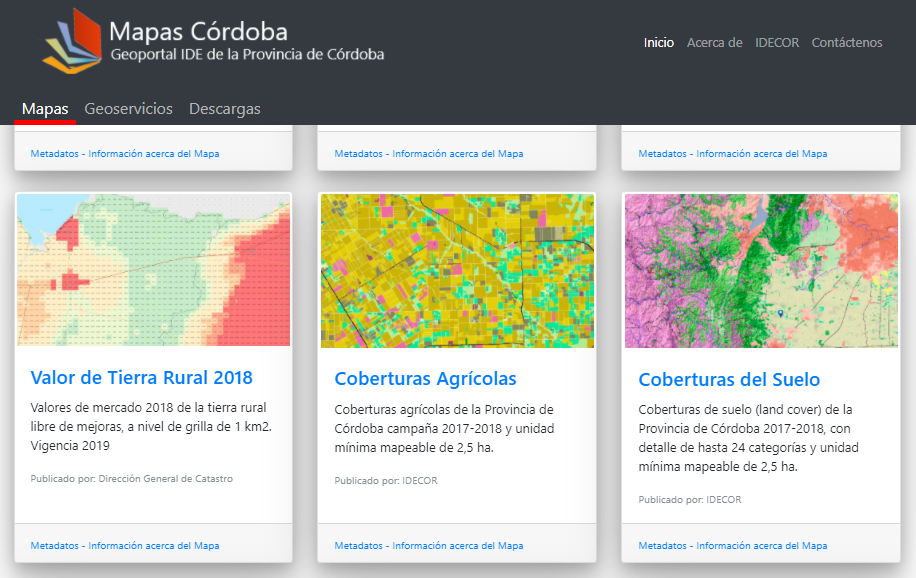Screen dimensions: 916x578
Task: Open the IDECOR menu link
Action: [x=776, y=43]
